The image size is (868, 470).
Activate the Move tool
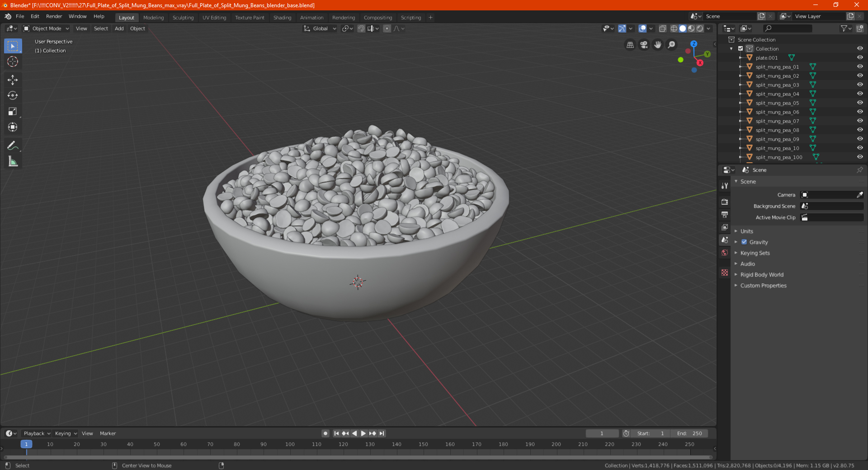(13, 80)
